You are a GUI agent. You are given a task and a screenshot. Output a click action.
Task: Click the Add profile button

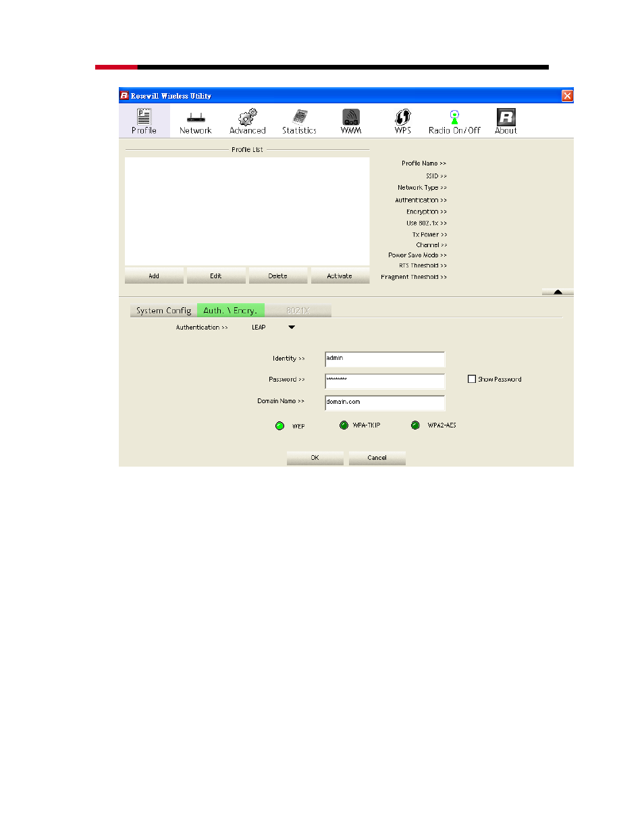pyautogui.click(x=154, y=276)
